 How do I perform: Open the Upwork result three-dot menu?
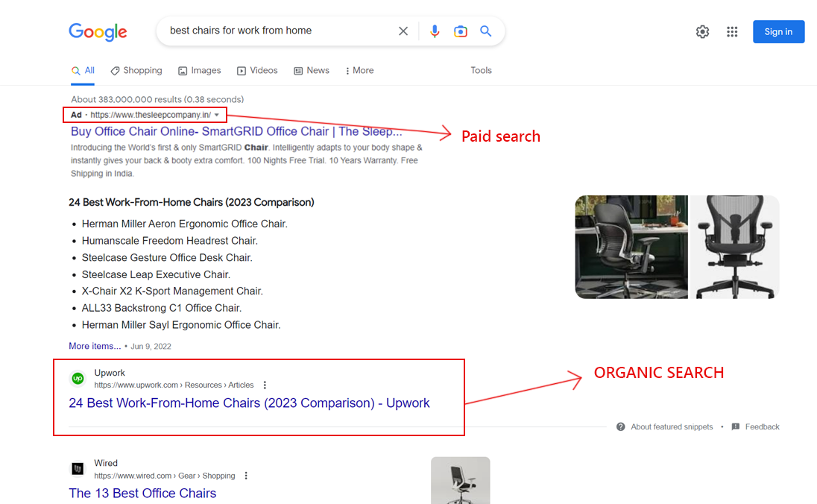(265, 385)
